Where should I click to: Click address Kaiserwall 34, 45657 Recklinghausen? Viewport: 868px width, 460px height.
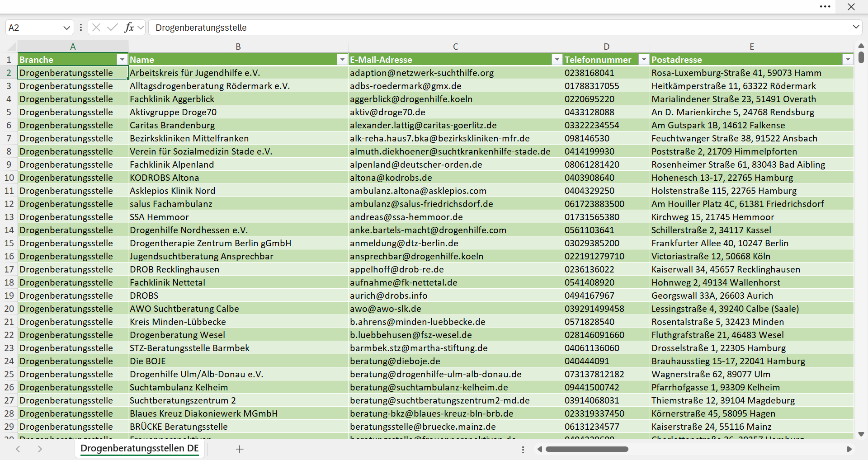click(x=751, y=269)
